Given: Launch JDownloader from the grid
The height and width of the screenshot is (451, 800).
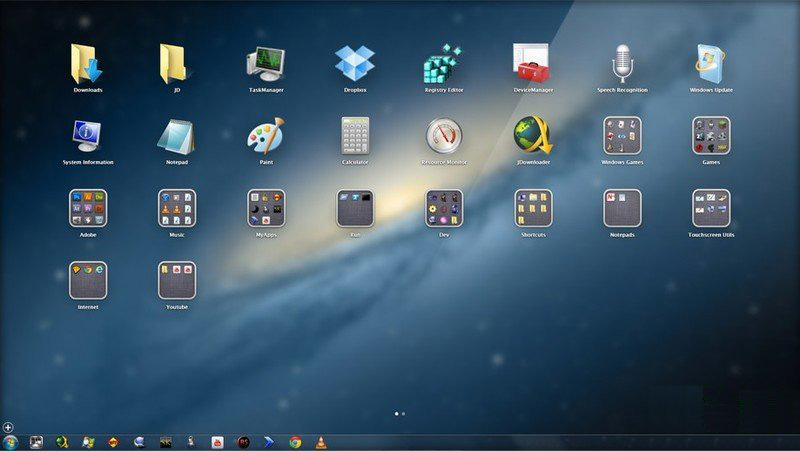Looking at the screenshot, I should (x=533, y=136).
